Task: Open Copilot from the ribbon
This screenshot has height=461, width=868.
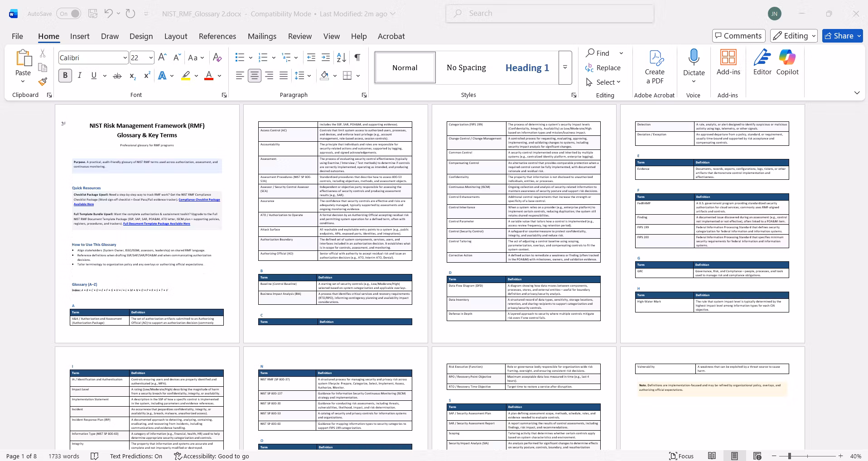Action: pyautogui.click(x=787, y=62)
